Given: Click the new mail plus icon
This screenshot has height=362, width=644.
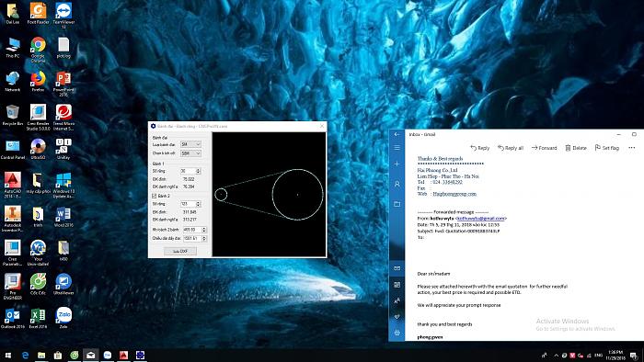Looking at the screenshot, I should [397, 164].
